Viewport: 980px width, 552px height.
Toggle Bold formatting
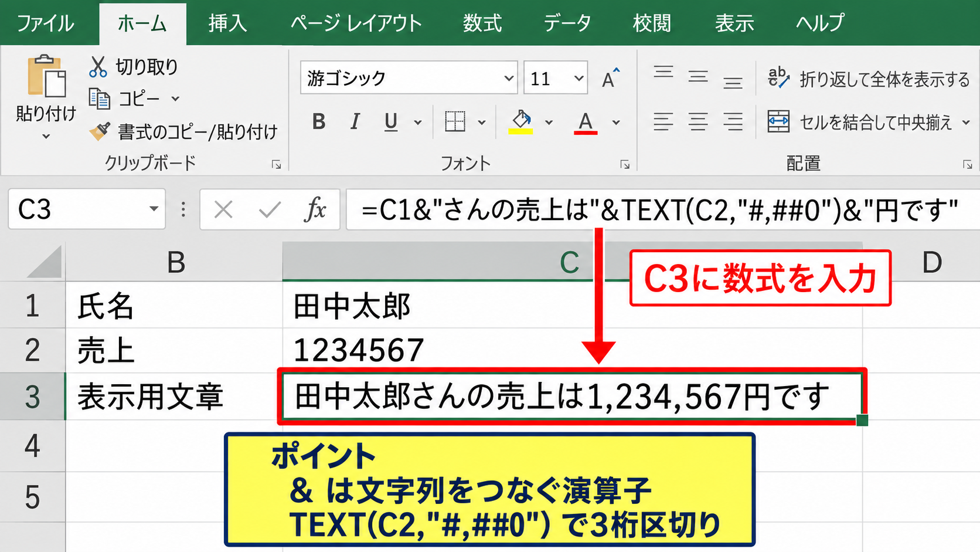coord(319,122)
